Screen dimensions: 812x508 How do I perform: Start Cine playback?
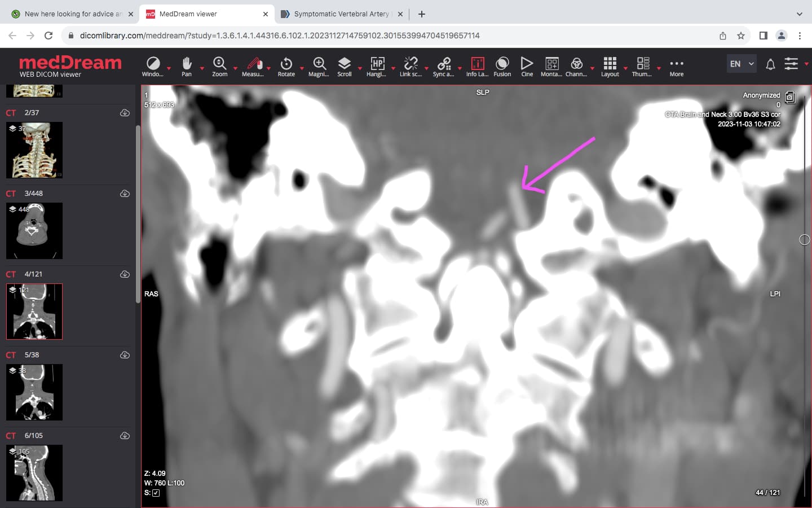coord(527,67)
